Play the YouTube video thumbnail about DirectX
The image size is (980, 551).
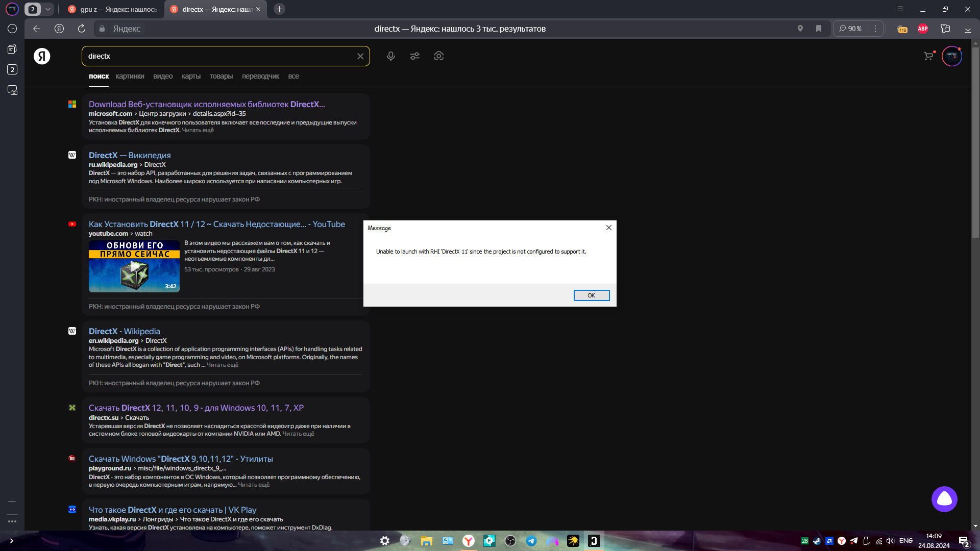(134, 266)
